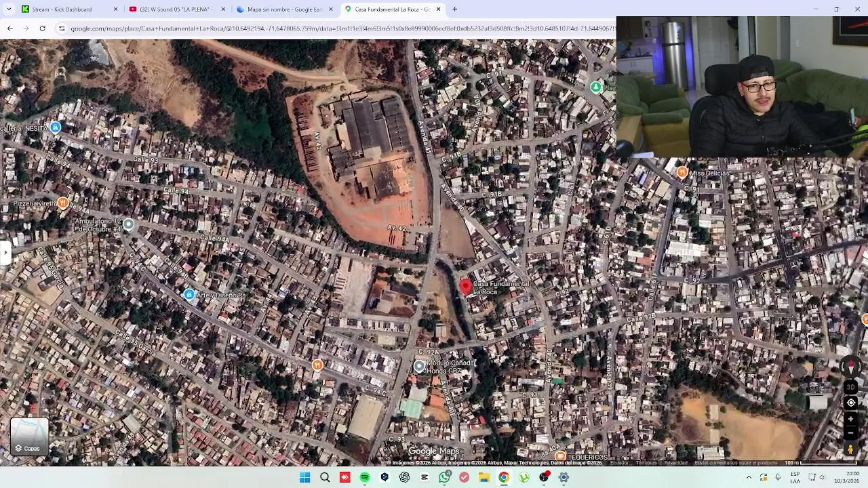Screen dimensions: 868x488
Task: Close the Mapa sin nombre Google Earth tab
Action: [331, 9]
